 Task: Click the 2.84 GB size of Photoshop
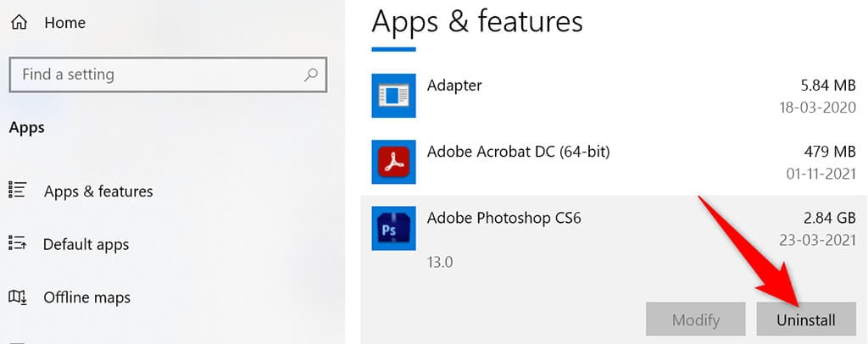(829, 218)
